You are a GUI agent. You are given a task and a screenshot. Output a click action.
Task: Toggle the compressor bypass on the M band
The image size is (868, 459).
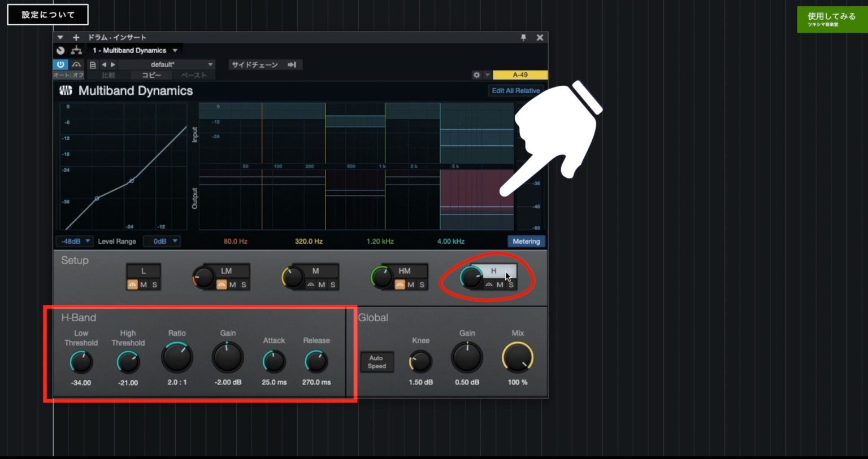(310, 285)
